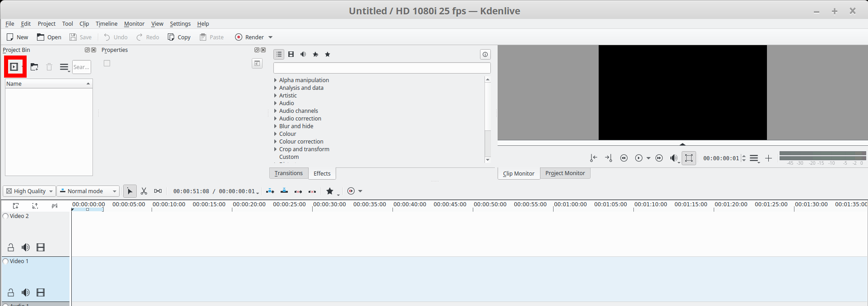Open the Project Bin options hamburger menu
Image resolution: width=868 pixels, height=306 pixels.
click(x=65, y=67)
